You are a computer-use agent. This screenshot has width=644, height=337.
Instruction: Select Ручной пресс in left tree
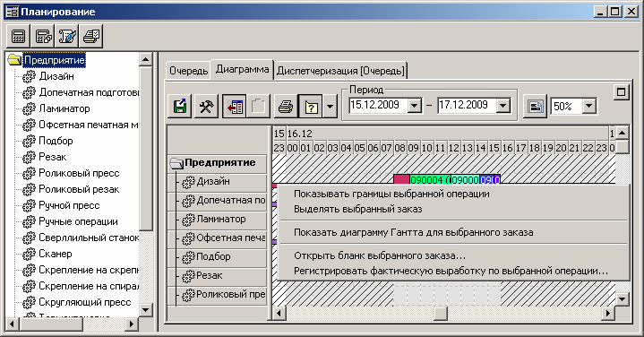(69, 205)
